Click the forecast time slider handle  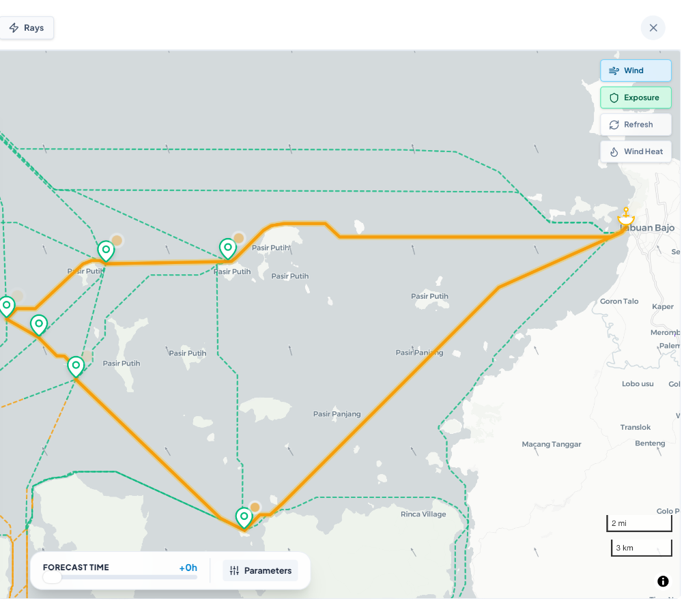(x=52, y=578)
